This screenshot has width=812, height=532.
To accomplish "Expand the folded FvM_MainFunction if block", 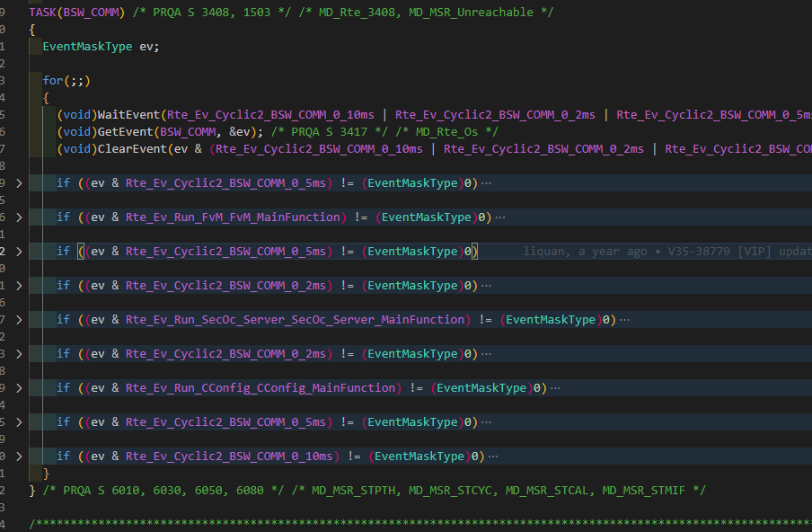I will [21, 217].
